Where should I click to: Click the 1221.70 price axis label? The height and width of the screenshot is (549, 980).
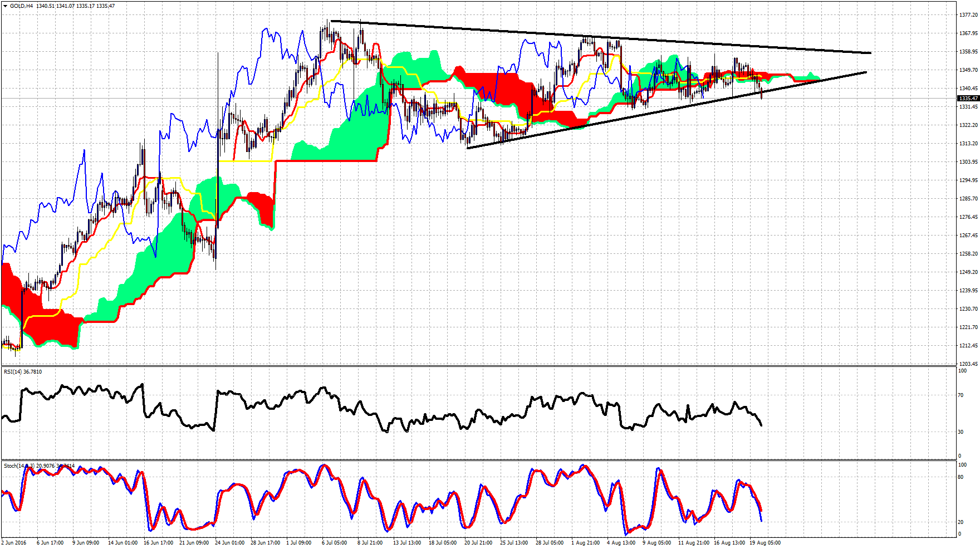point(968,327)
